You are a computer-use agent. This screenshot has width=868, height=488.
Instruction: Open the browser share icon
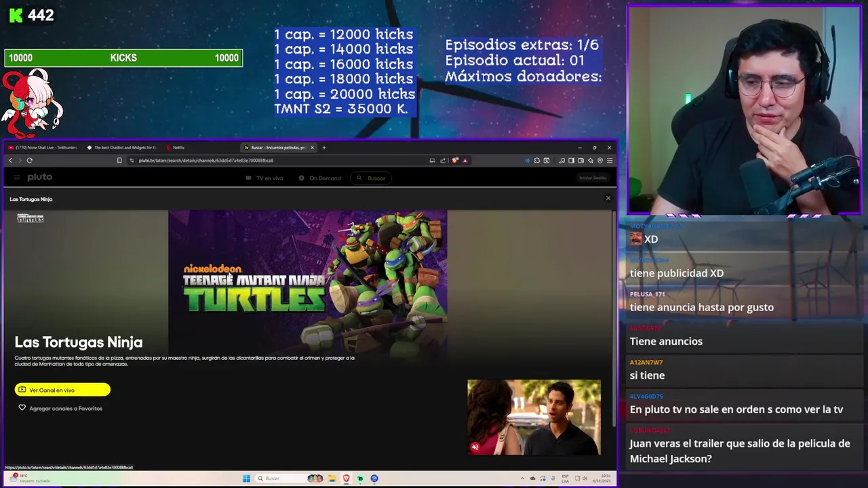coord(443,161)
